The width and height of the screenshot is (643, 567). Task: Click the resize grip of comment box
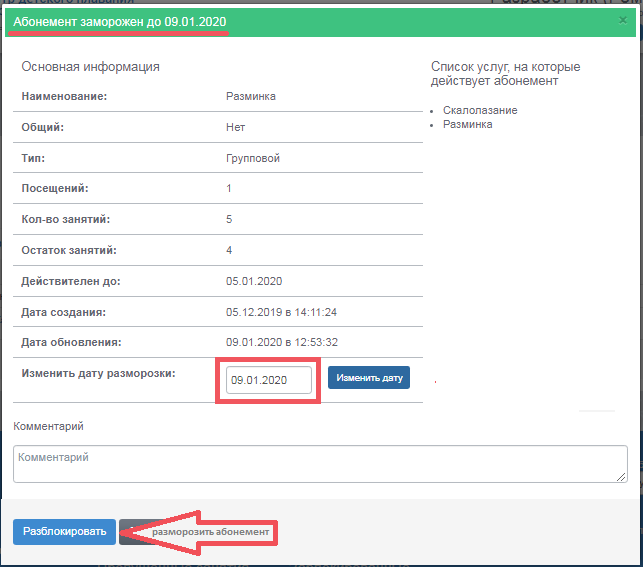tap(621, 476)
